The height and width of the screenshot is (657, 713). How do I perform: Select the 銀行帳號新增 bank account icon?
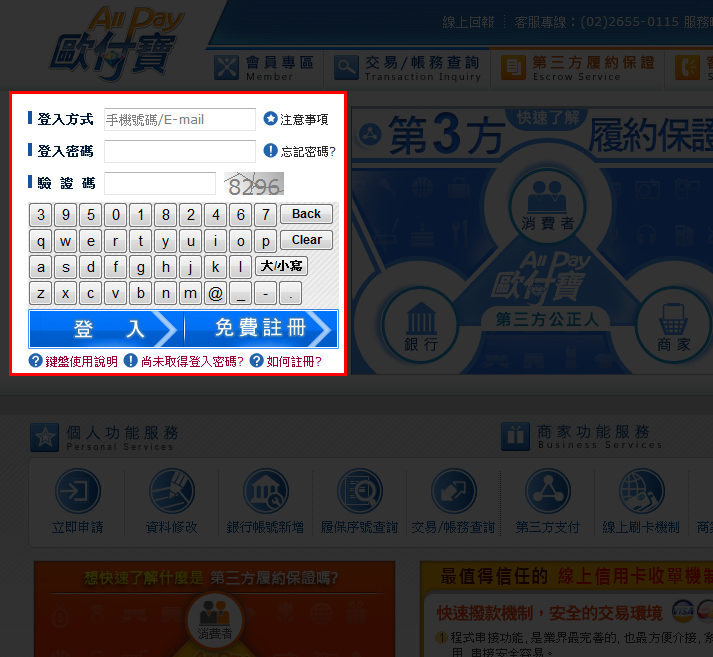tap(265, 492)
